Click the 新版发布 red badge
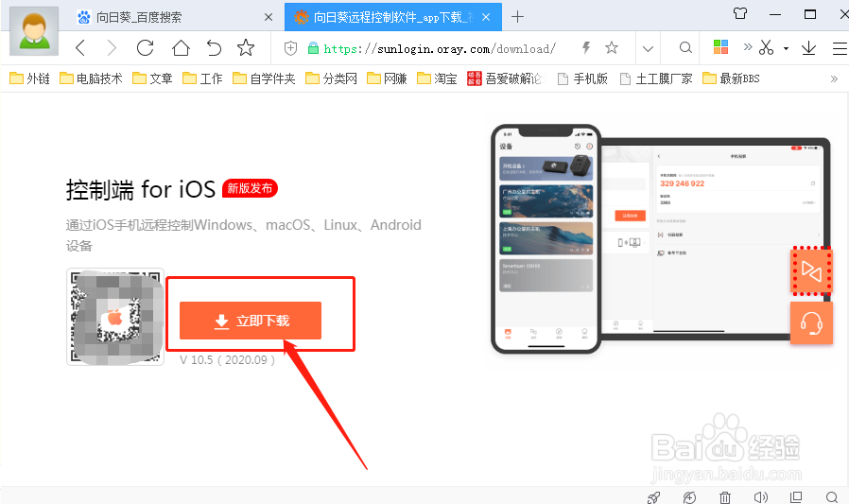The width and height of the screenshot is (849, 504). coord(250,188)
